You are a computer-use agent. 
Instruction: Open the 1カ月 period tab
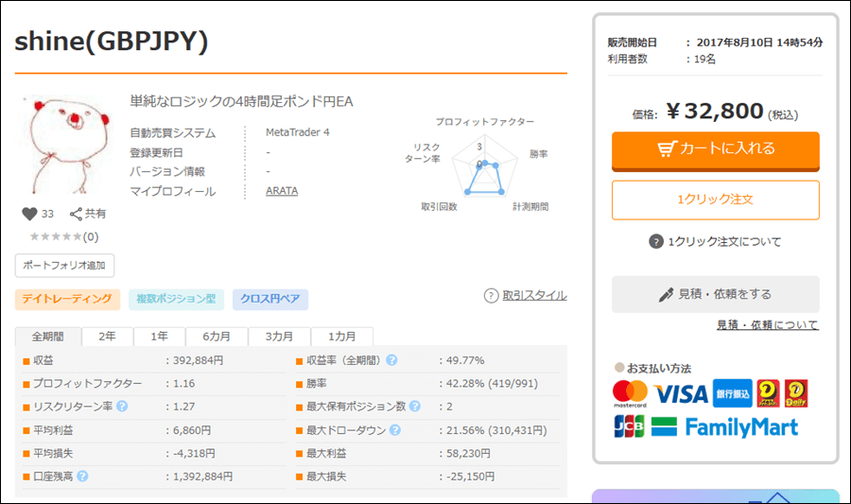[x=342, y=337]
